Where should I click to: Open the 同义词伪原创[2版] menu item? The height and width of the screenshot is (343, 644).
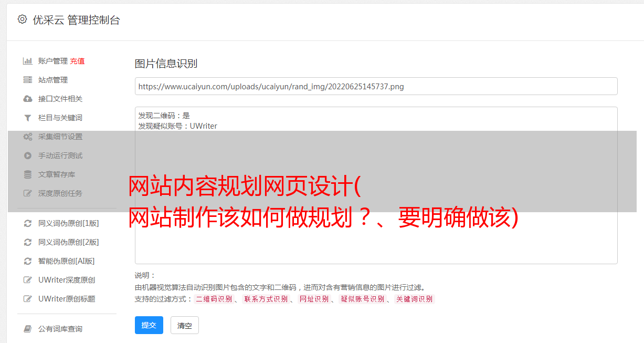click(x=68, y=242)
